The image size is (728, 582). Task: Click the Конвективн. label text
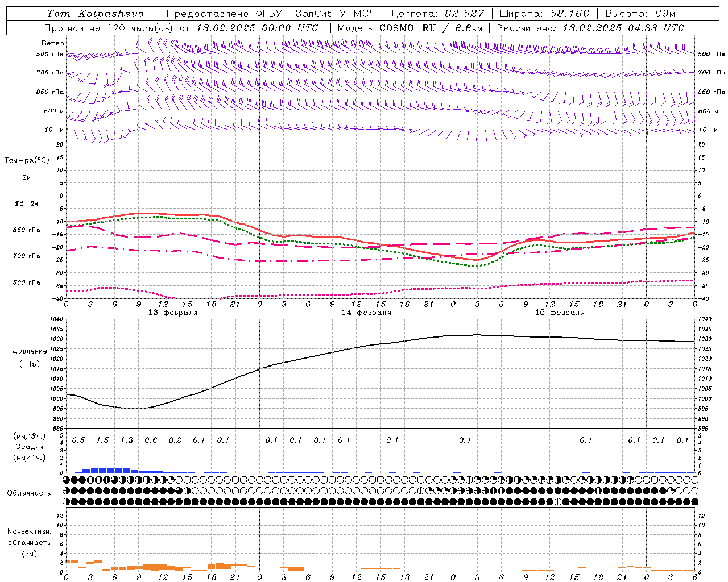pyautogui.click(x=29, y=531)
